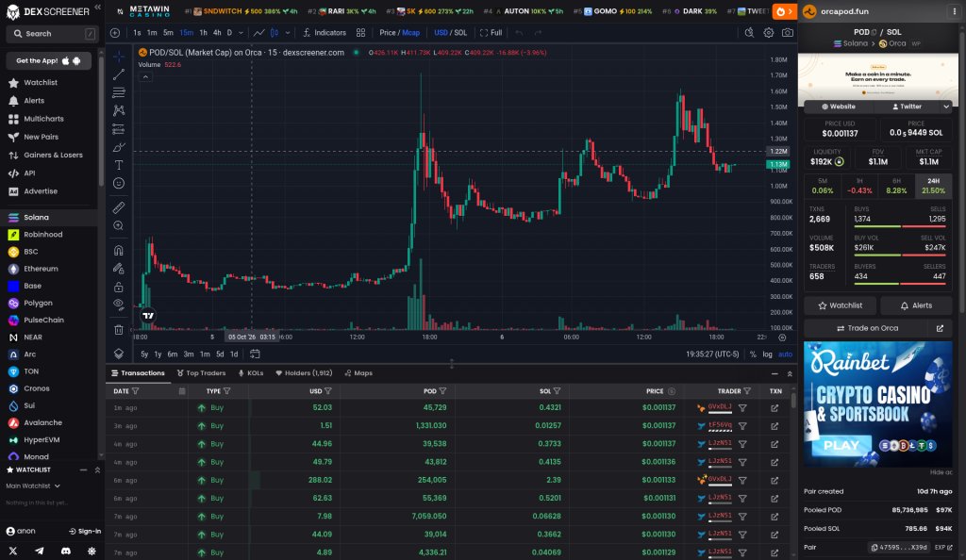Select the 5d date range
The image size is (966, 560).
point(220,354)
